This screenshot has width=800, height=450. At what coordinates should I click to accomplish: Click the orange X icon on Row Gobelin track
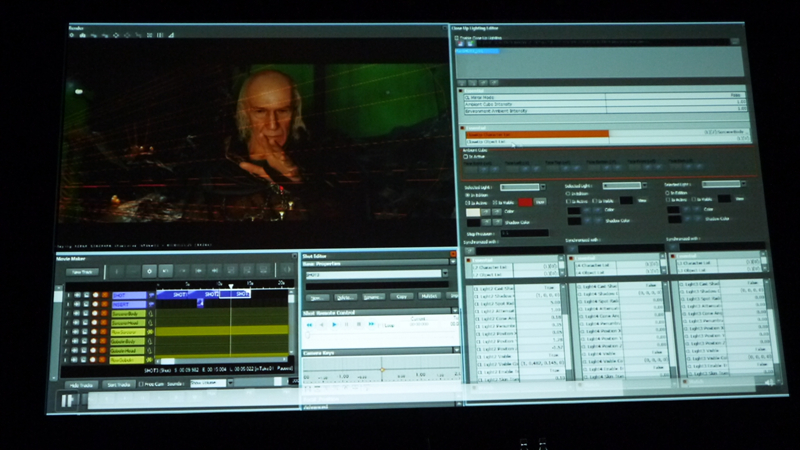(103, 360)
